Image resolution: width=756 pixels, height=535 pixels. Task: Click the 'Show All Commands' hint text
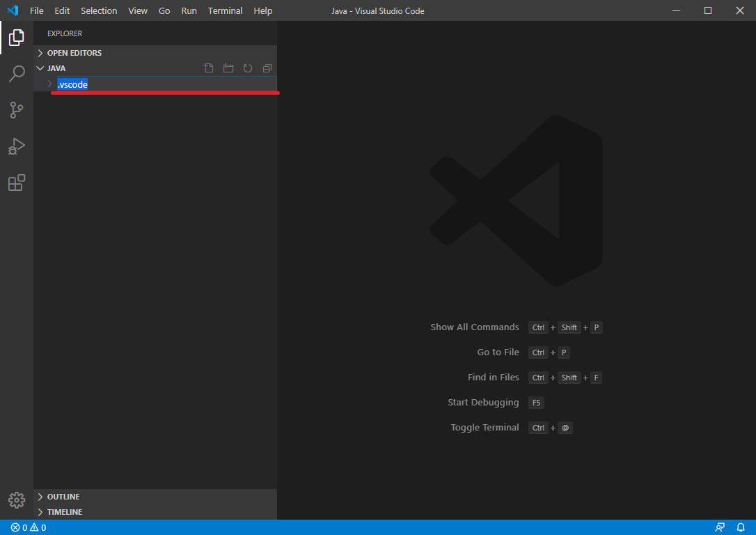[475, 327]
